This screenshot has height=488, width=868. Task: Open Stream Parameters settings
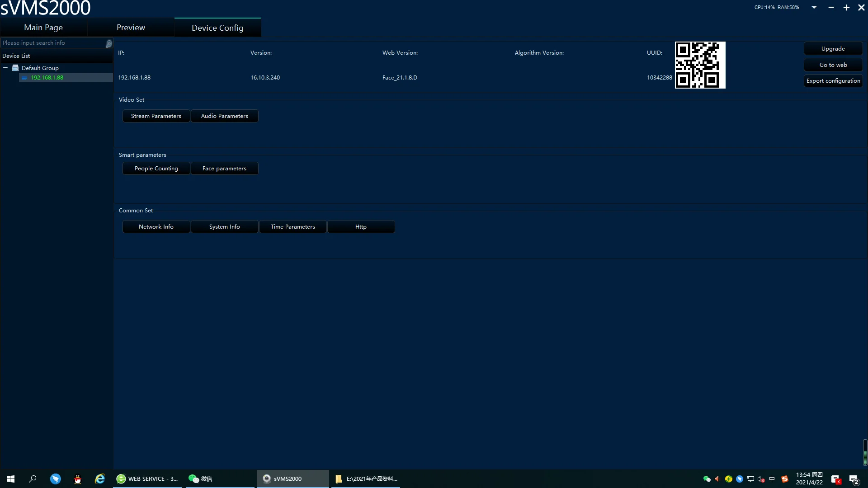tap(156, 116)
